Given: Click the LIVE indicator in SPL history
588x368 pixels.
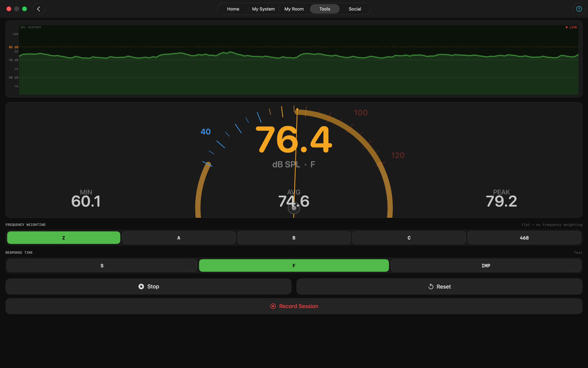Looking at the screenshot, I should click(x=571, y=27).
